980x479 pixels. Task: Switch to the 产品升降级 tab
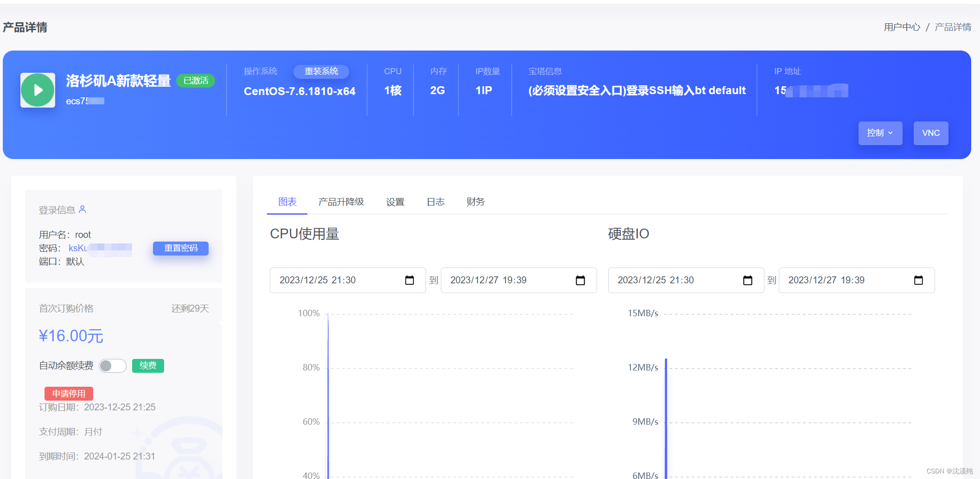(341, 202)
